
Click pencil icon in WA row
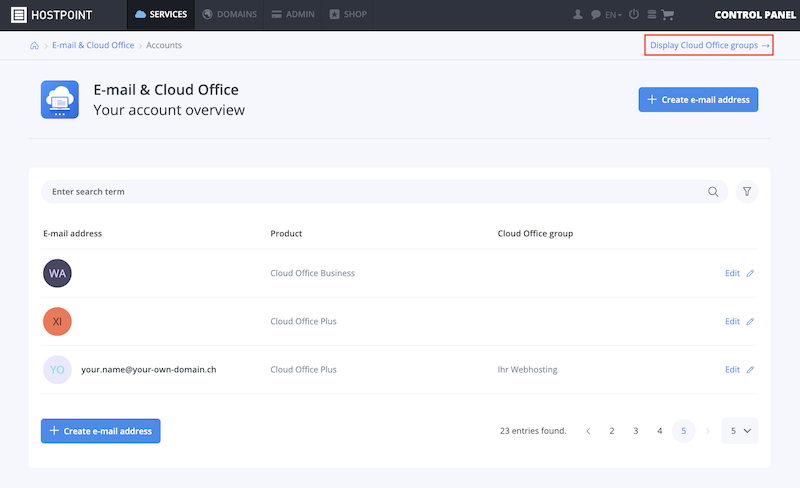point(750,273)
